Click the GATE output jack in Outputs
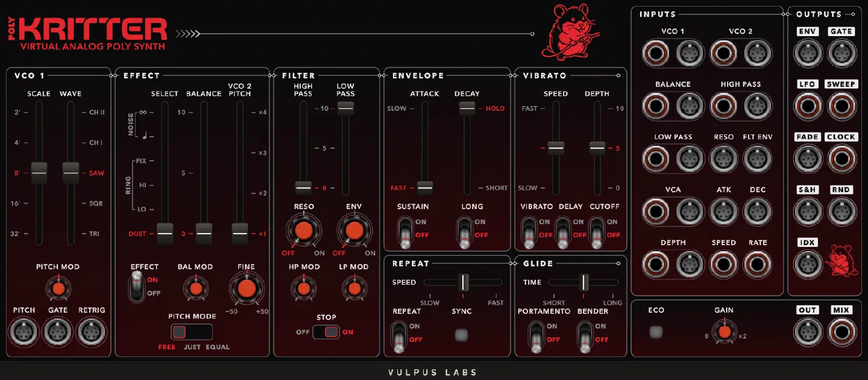868x380 pixels. 842,54
